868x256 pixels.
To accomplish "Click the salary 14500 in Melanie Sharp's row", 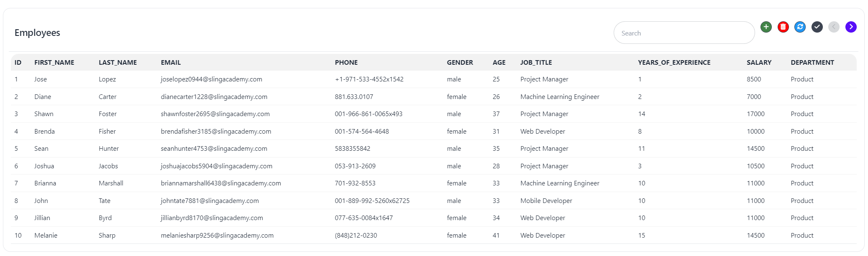I will click(755, 236).
